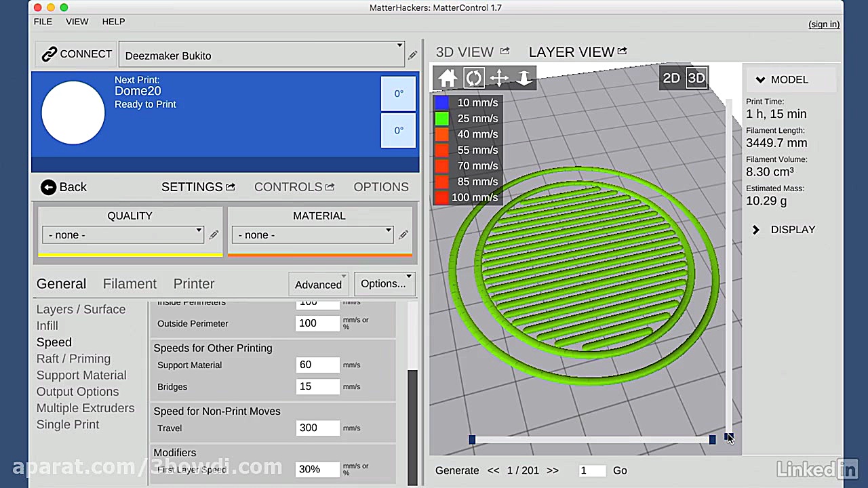Click the edit pencil beside Quality preset
Screen dimensions: 868x488
point(214,235)
